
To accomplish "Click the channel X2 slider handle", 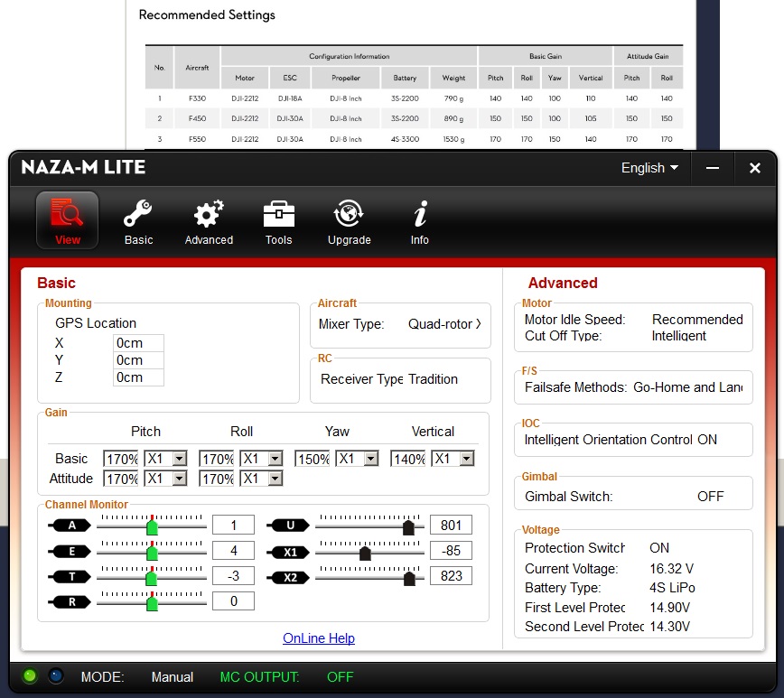I will [409, 579].
